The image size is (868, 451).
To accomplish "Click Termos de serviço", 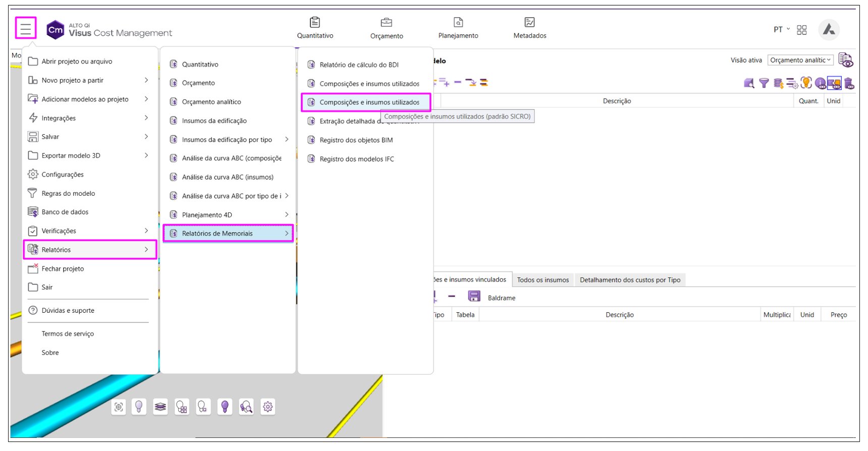I will click(x=68, y=334).
